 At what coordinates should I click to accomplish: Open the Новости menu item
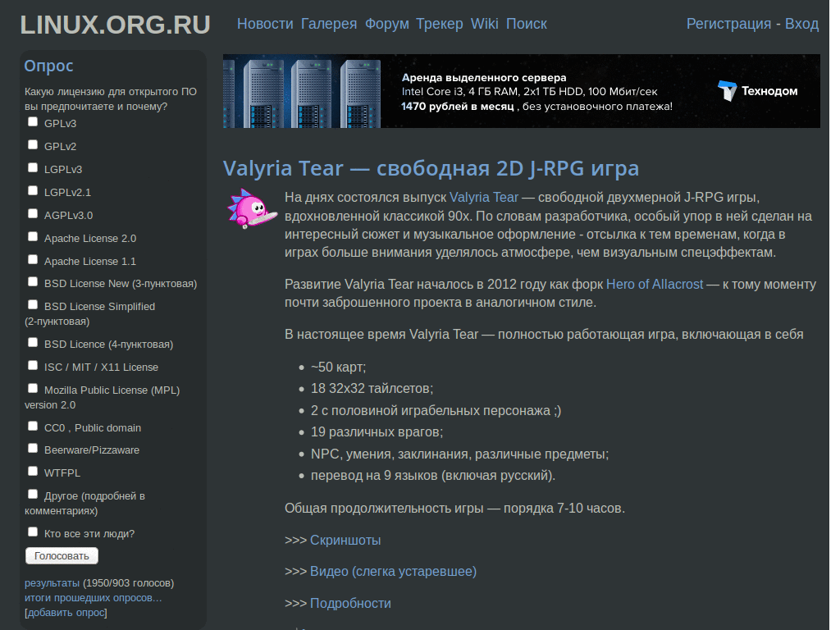[265, 24]
